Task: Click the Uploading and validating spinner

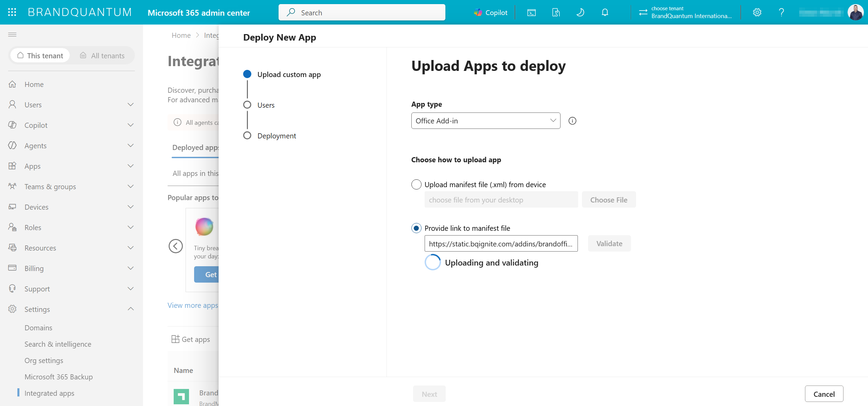Action: (433, 262)
